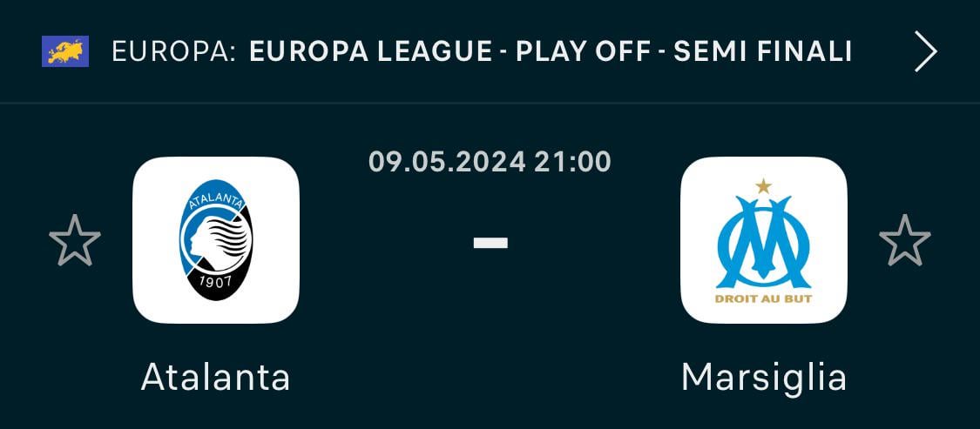Select the EUROPA: country label
This screenshot has width=980, height=429.
click(173, 52)
